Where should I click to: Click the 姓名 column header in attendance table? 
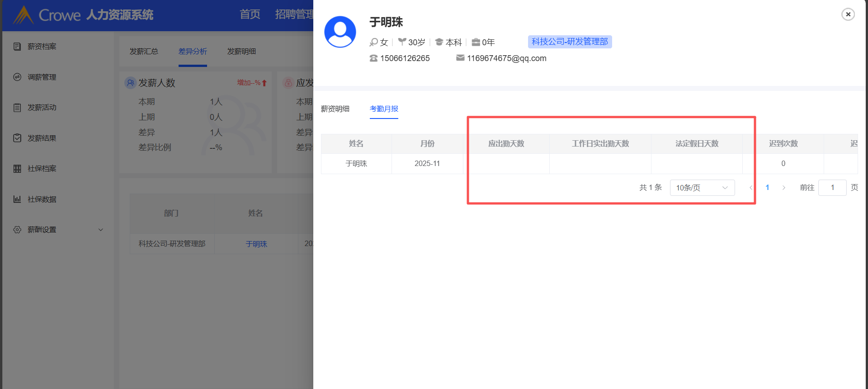point(356,144)
